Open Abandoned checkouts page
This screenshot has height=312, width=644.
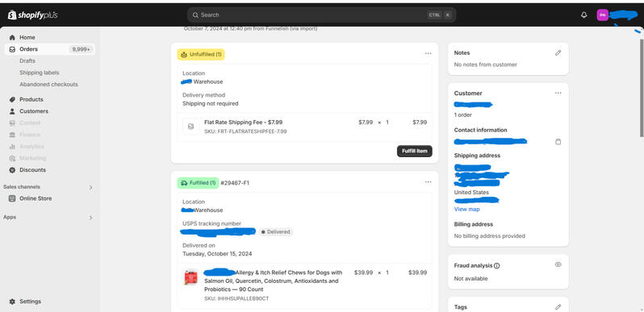48,84
